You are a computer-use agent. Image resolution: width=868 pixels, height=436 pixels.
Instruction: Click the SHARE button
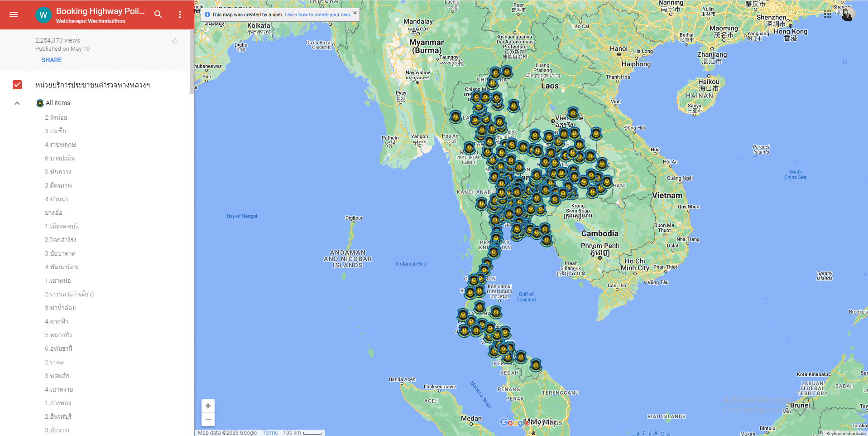coord(52,60)
